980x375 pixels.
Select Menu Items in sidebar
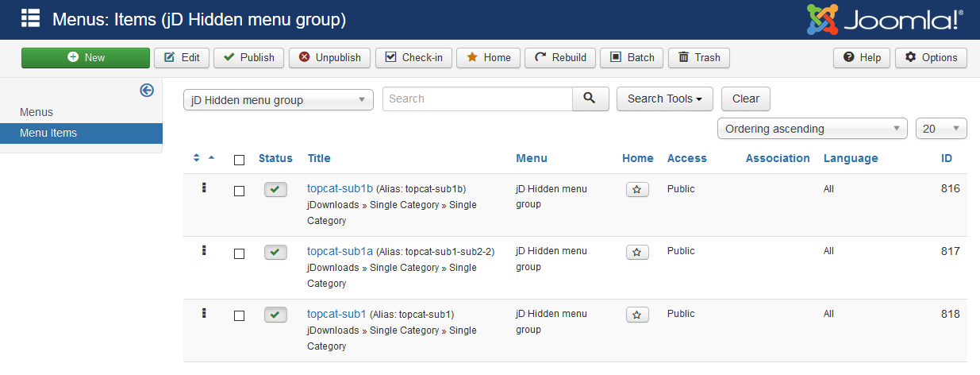coord(81,133)
